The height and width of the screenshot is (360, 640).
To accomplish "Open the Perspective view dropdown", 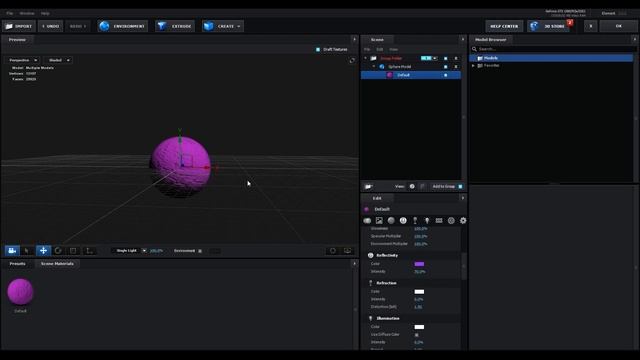I will 23,60.
